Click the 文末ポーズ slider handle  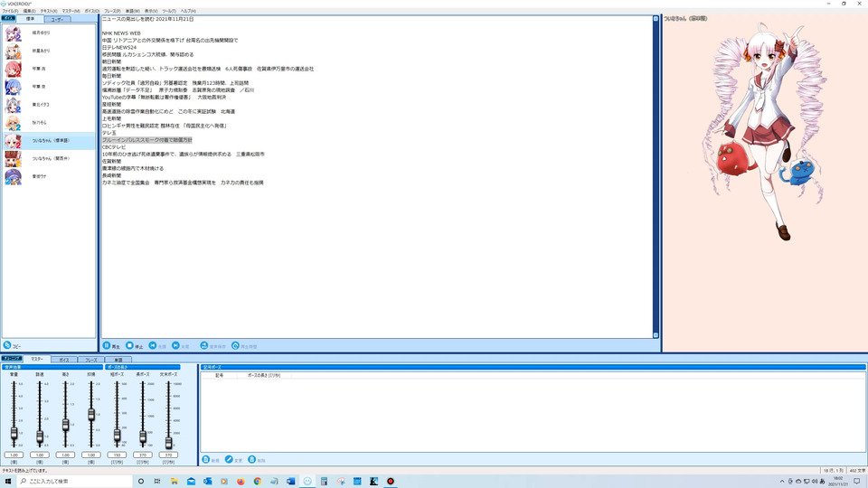coord(168,442)
